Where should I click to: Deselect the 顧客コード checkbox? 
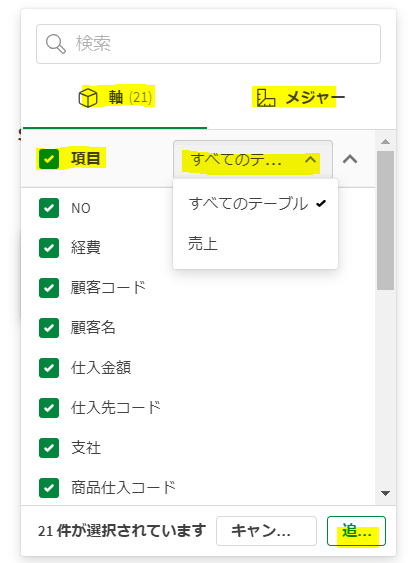tap(49, 288)
